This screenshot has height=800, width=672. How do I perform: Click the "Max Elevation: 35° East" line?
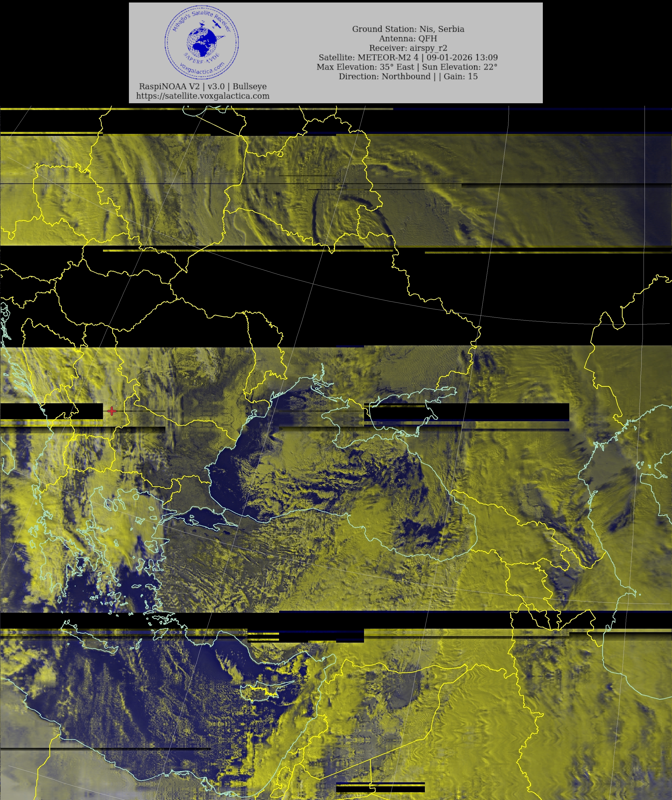pyautogui.click(x=407, y=67)
